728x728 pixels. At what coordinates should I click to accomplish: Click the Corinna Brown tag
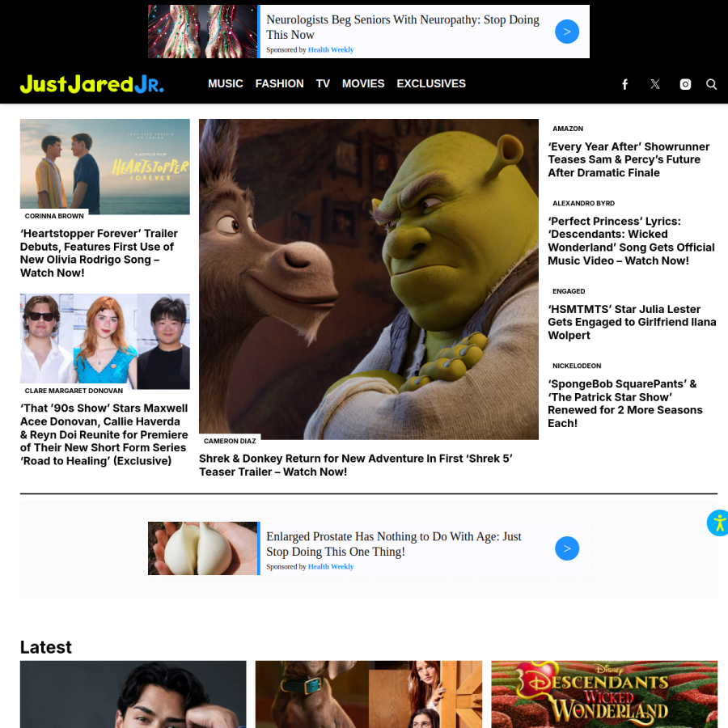[x=54, y=216]
